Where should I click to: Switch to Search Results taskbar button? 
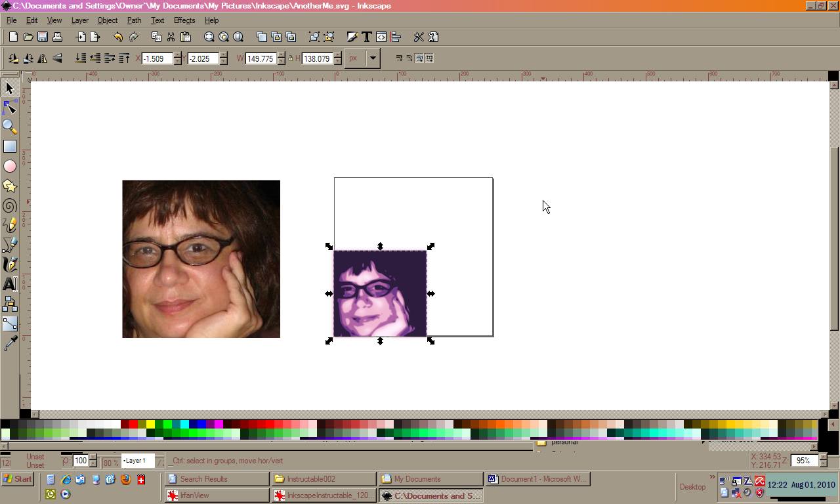coord(217,479)
